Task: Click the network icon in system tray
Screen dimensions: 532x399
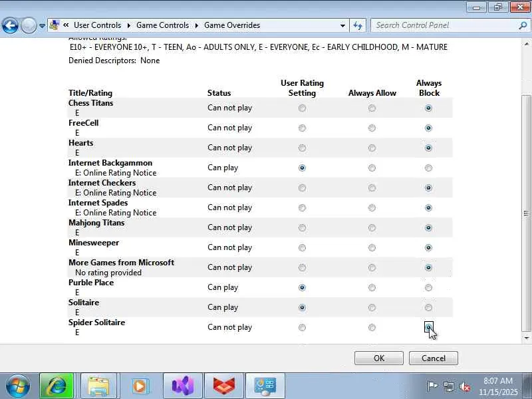Action: pos(448,386)
